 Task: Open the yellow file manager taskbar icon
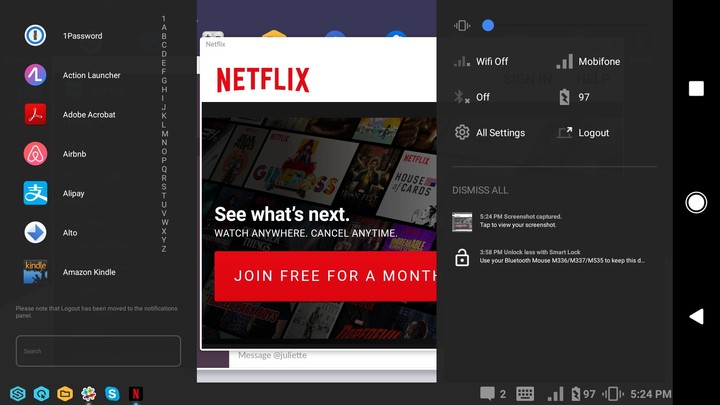[x=65, y=394]
